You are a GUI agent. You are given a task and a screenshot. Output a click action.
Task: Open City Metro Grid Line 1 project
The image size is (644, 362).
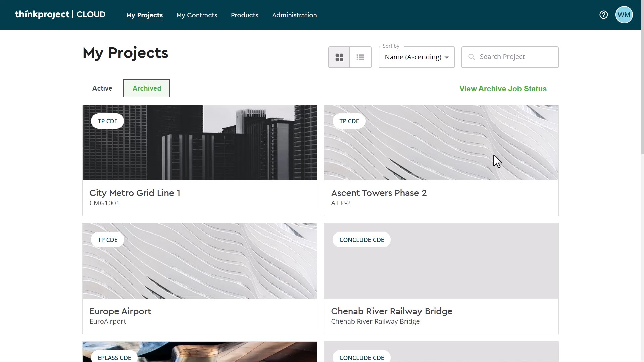tap(135, 193)
